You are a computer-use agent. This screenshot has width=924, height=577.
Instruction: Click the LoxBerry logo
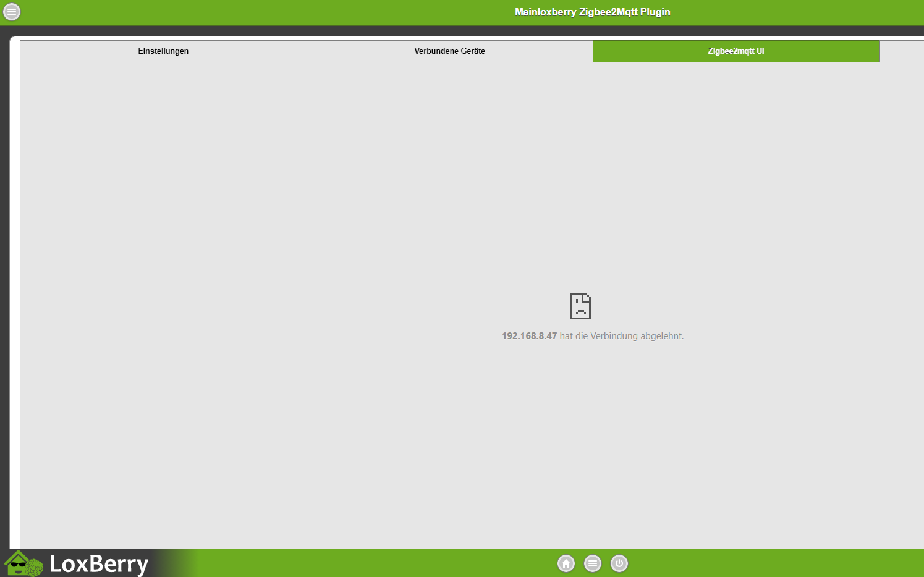pos(77,563)
